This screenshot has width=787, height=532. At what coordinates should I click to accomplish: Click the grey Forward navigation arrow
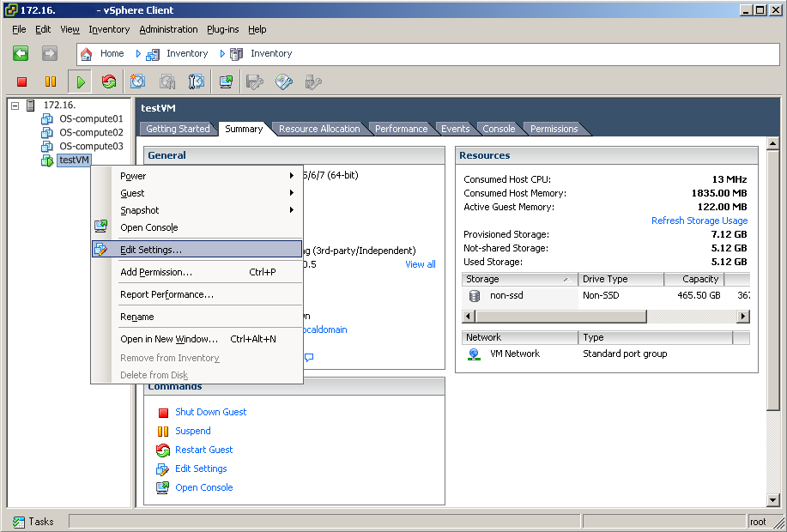pos(50,53)
